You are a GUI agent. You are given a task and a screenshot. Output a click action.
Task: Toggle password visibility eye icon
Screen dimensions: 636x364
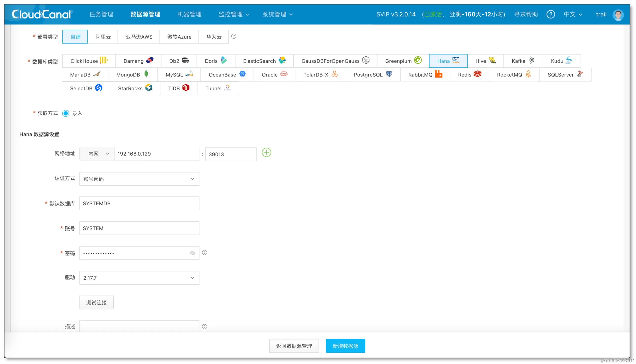[192, 253]
